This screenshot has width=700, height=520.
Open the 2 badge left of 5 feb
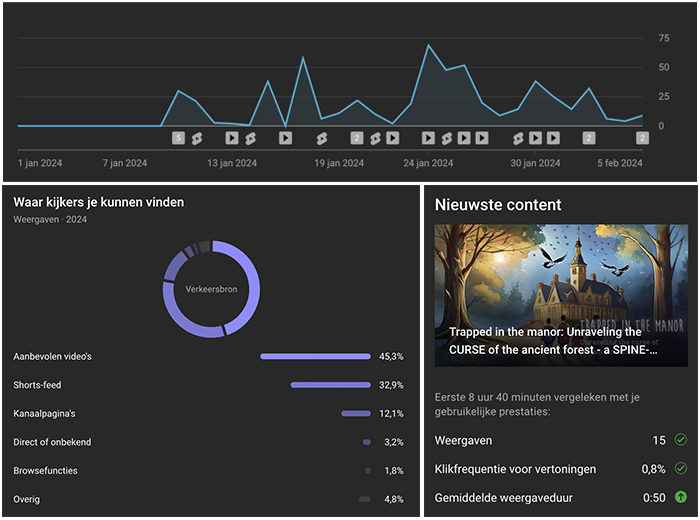(589, 138)
